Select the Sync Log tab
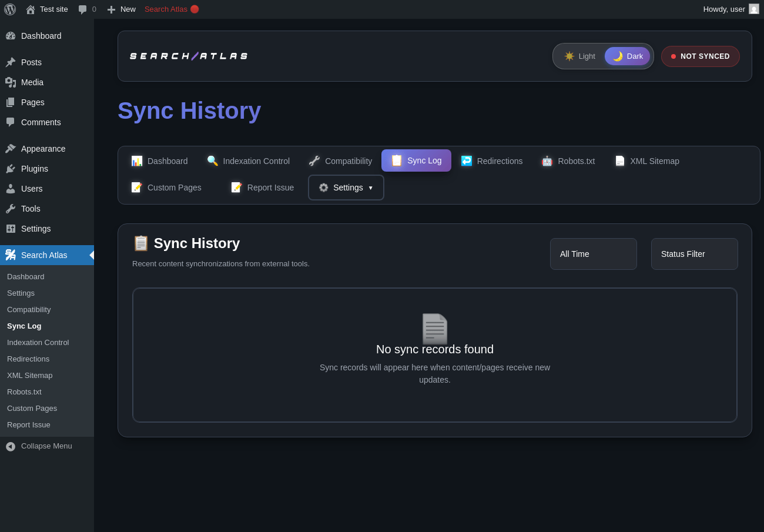Screen dimensions: 764x532 416,160
